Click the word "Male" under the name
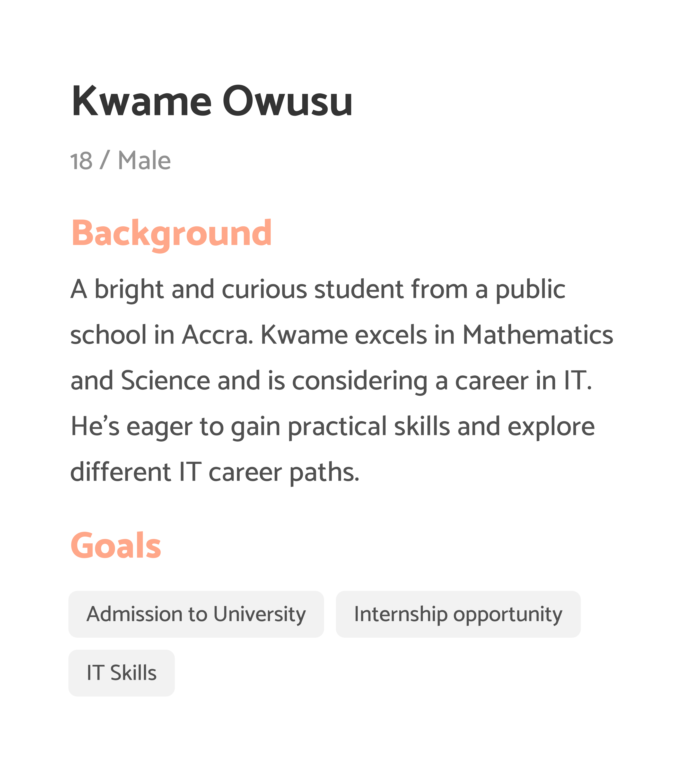This screenshot has width=700, height=778. point(144,161)
